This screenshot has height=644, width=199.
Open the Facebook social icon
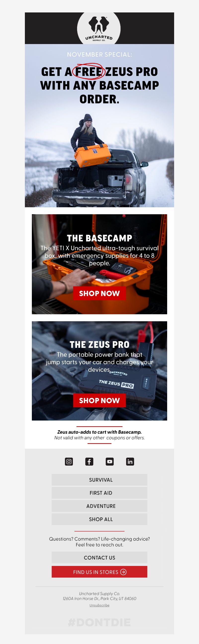click(89, 462)
